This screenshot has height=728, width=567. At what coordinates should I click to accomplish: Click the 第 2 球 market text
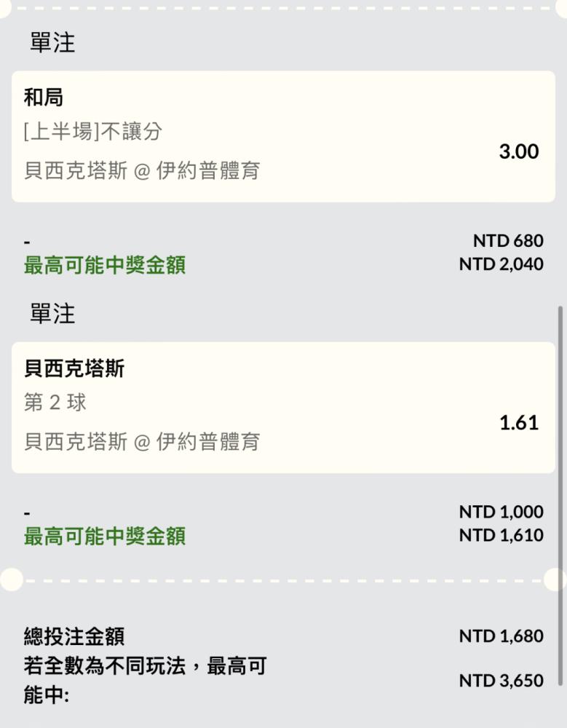click(55, 403)
